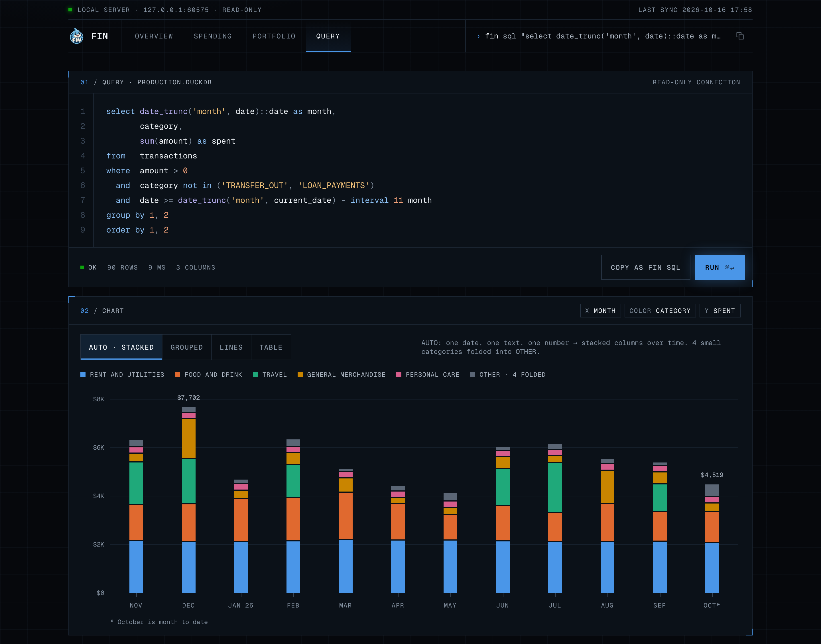Image resolution: width=821 pixels, height=644 pixels.
Task: Click the '90 ROWS' status text
Action: click(123, 267)
